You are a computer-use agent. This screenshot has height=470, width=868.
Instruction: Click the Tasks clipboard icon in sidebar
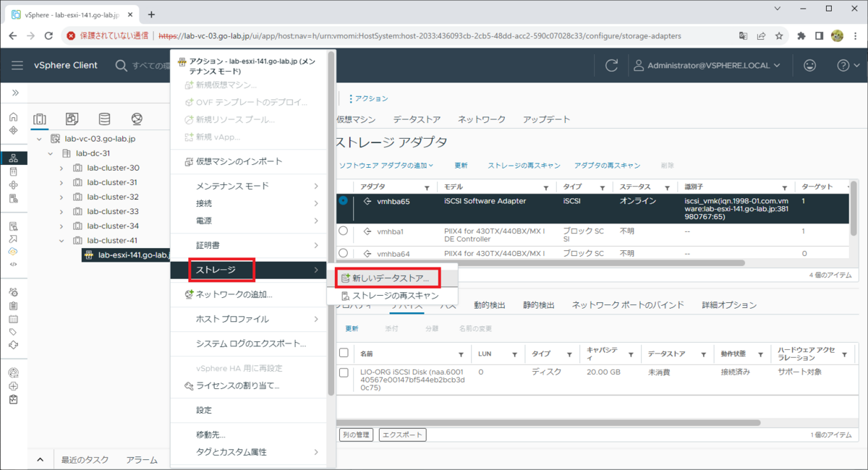13,305
